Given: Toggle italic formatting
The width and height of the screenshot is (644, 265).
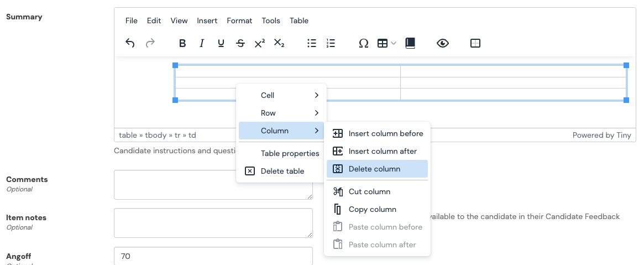Looking at the screenshot, I should pos(202,43).
